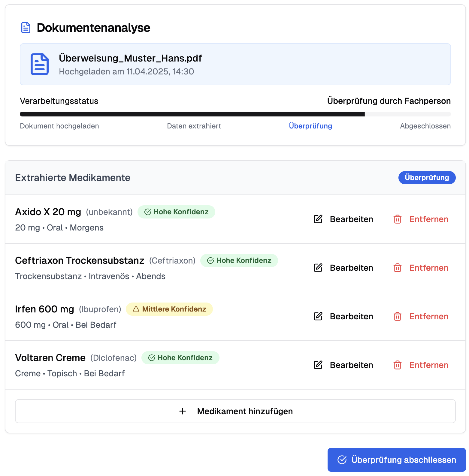The image size is (469, 476).
Task: Select the Überprüfung step label
Action: pos(310,126)
